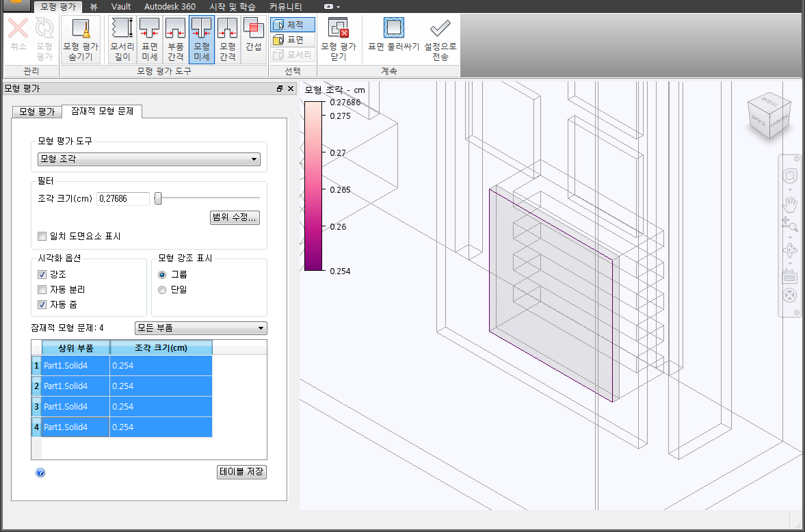Open the 커뮤니티 ribbon tab
The width and height of the screenshot is (805, 532).
pos(285,8)
